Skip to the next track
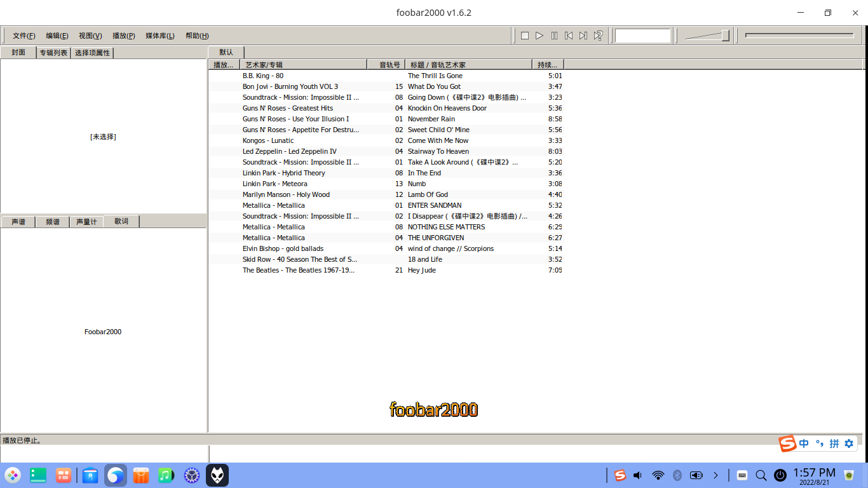This screenshot has width=868, height=488. point(583,36)
